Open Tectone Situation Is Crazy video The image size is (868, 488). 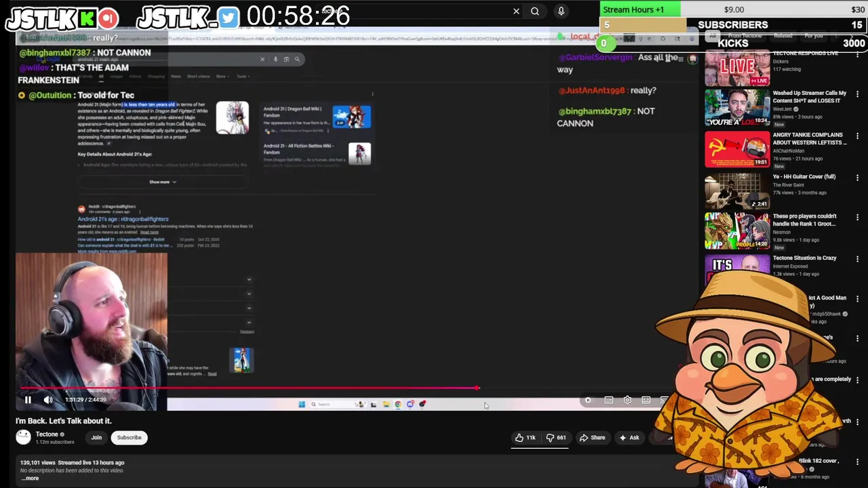point(804,258)
